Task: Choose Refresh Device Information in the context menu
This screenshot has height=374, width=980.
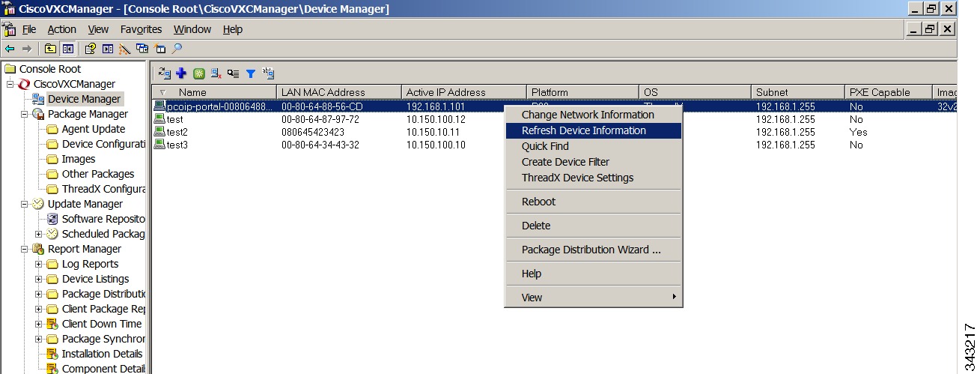Action: point(594,130)
